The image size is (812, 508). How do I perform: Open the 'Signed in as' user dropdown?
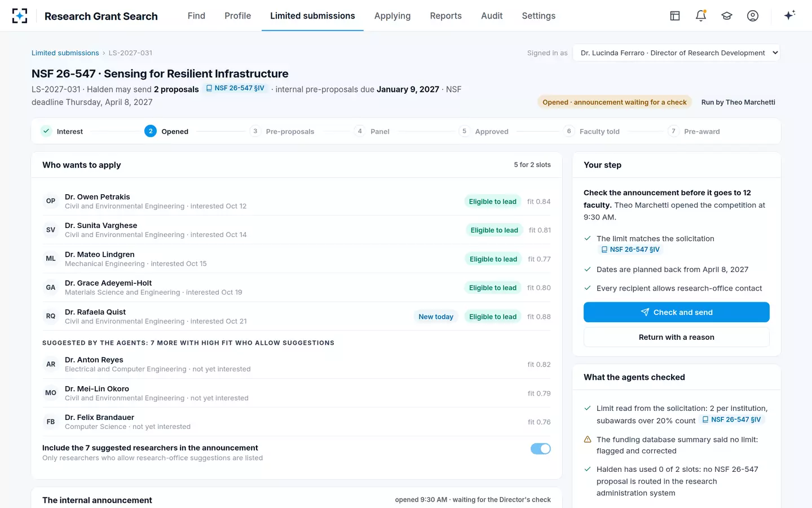pos(677,52)
